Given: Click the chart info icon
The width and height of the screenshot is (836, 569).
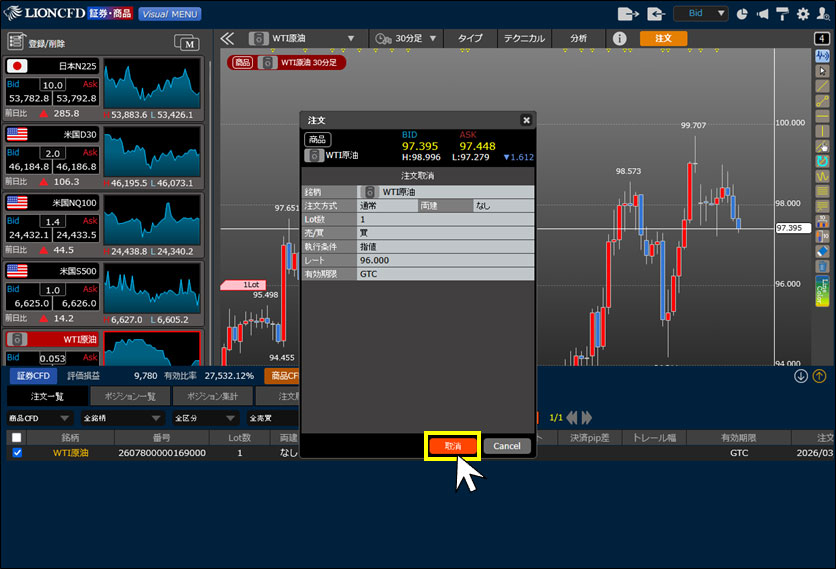Looking at the screenshot, I should click(x=619, y=38).
